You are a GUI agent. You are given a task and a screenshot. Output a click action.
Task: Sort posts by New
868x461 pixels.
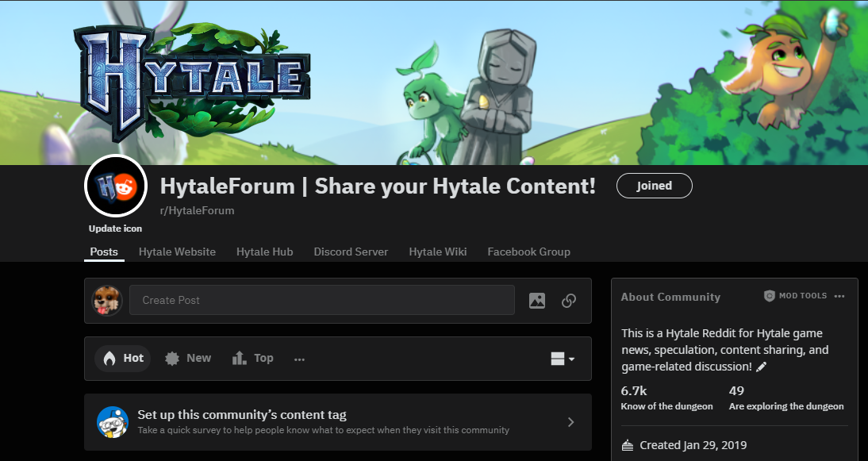pyautogui.click(x=188, y=358)
